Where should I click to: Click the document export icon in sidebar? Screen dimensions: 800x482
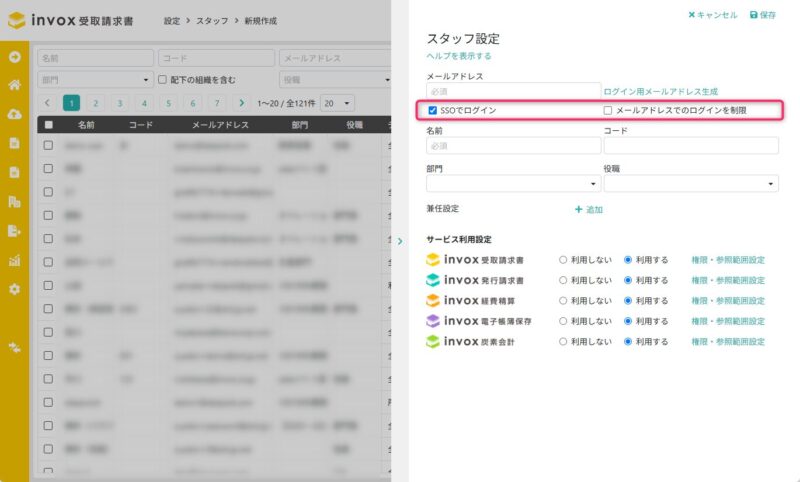14,231
